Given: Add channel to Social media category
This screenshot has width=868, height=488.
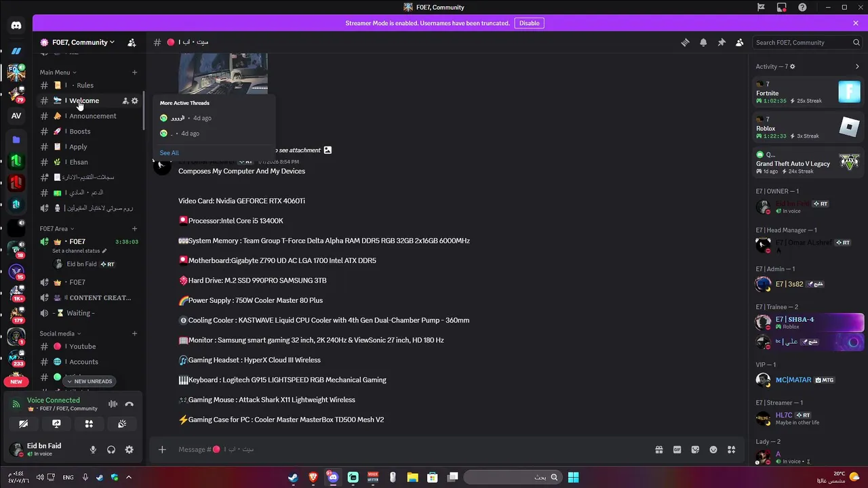Looking at the screenshot, I should (x=134, y=333).
